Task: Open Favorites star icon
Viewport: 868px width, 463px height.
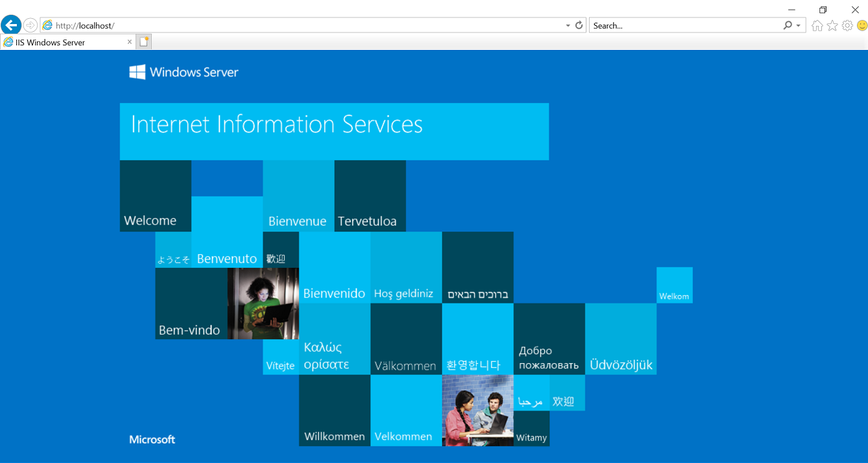Action: pyautogui.click(x=832, y=25)
